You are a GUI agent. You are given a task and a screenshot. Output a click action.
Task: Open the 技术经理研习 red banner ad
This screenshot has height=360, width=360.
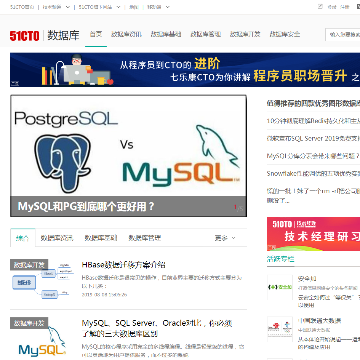[313, 234]
